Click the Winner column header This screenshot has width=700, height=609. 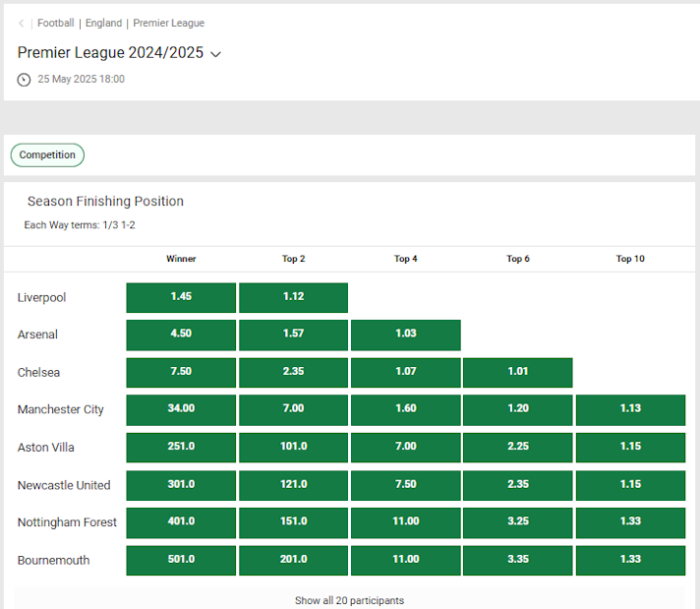181,259
